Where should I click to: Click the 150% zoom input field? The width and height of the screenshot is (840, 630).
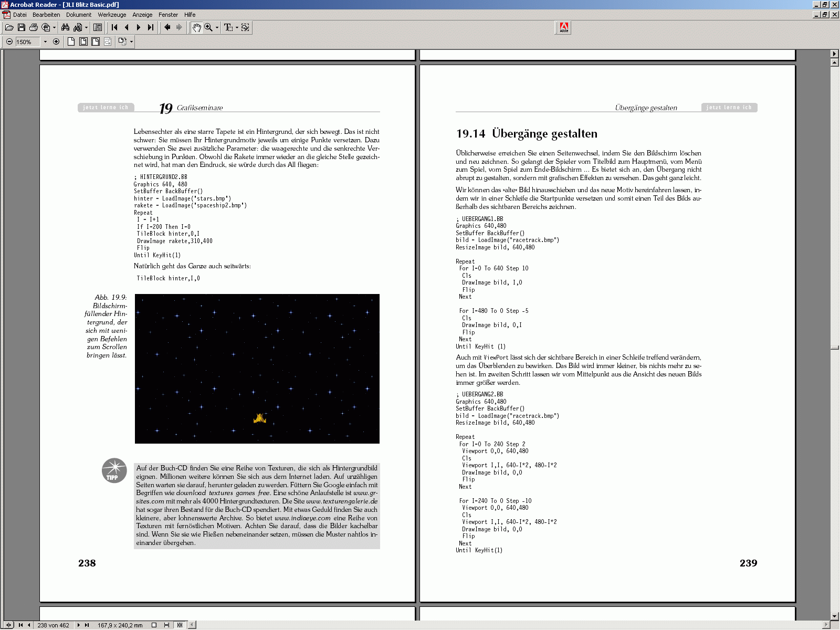pos(28,42)
